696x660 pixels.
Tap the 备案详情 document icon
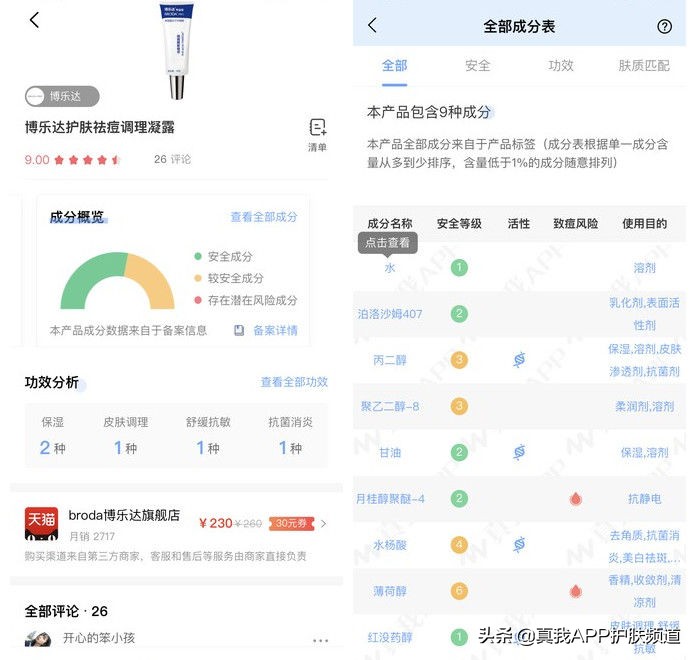(x=239, y=330)
